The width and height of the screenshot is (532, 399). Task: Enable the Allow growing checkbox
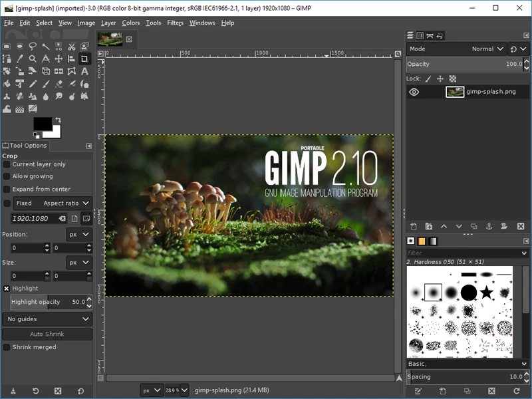pyautogui.click(x=5, y=176)
